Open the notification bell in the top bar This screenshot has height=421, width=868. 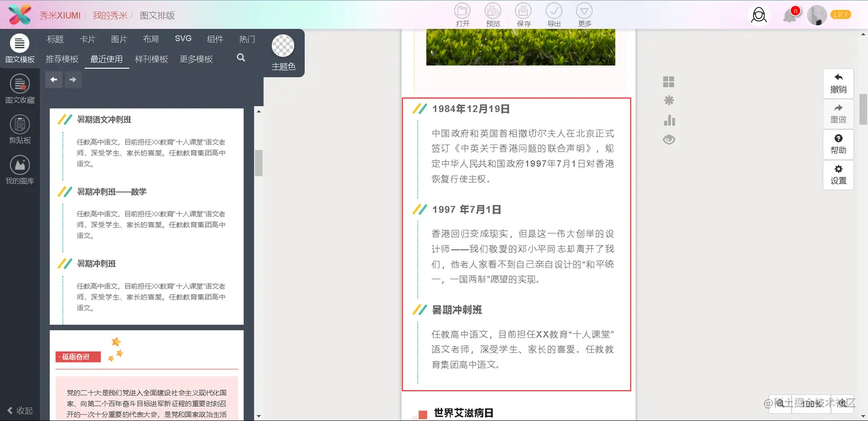point(790,15)
